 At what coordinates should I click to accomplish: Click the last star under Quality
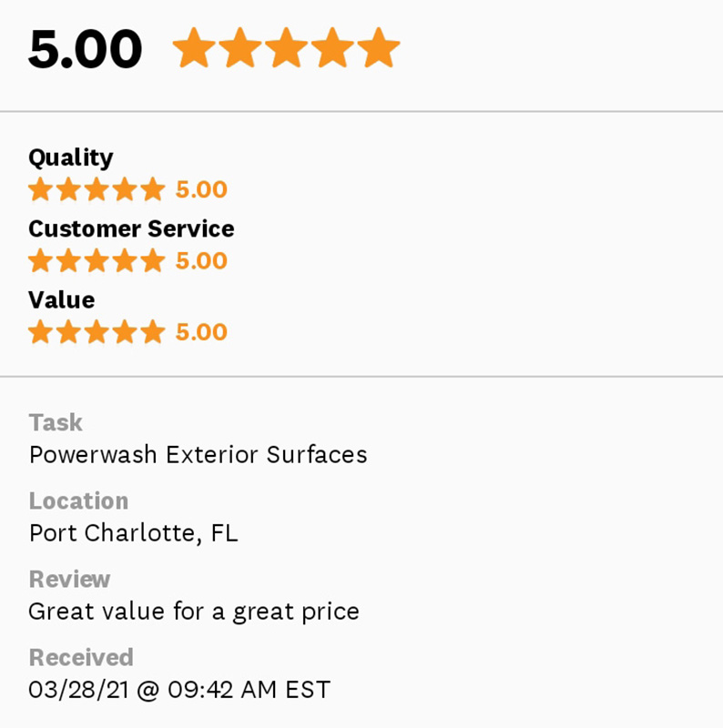click(x=153, y=189)
